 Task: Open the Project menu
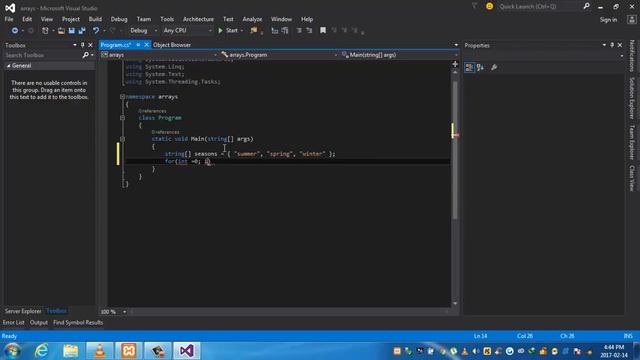click(71, 19)
